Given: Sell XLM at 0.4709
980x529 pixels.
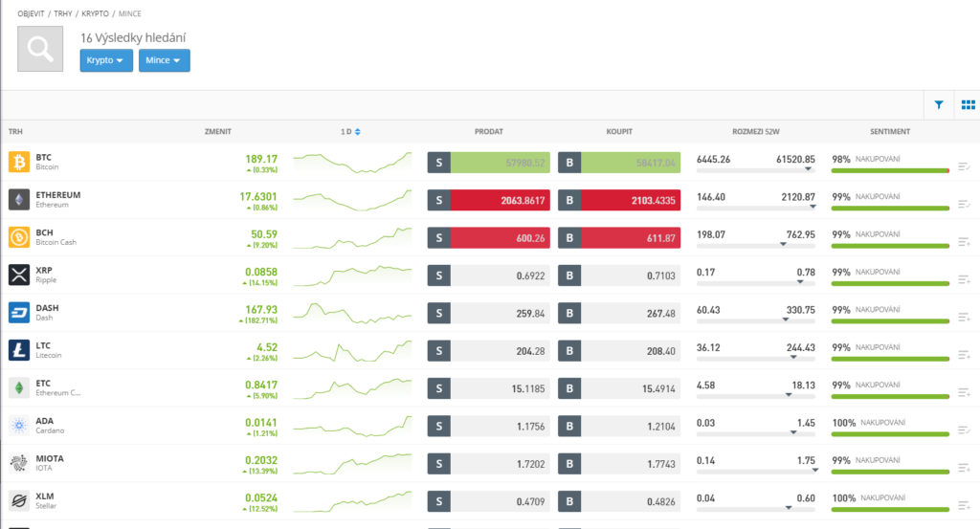Looking at the screenshot, I should pyautogui.click(x=489, y=501).
